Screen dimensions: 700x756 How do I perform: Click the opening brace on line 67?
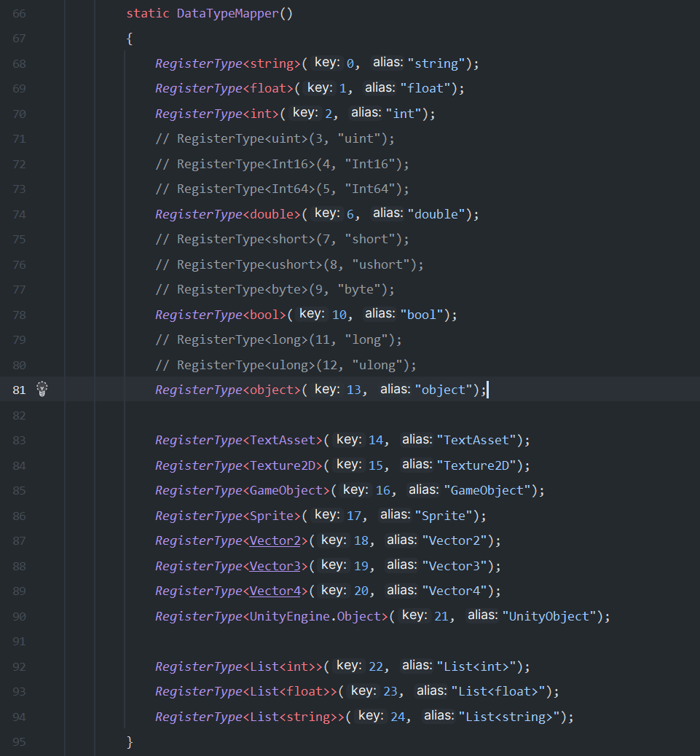click(x=129, y=39)
